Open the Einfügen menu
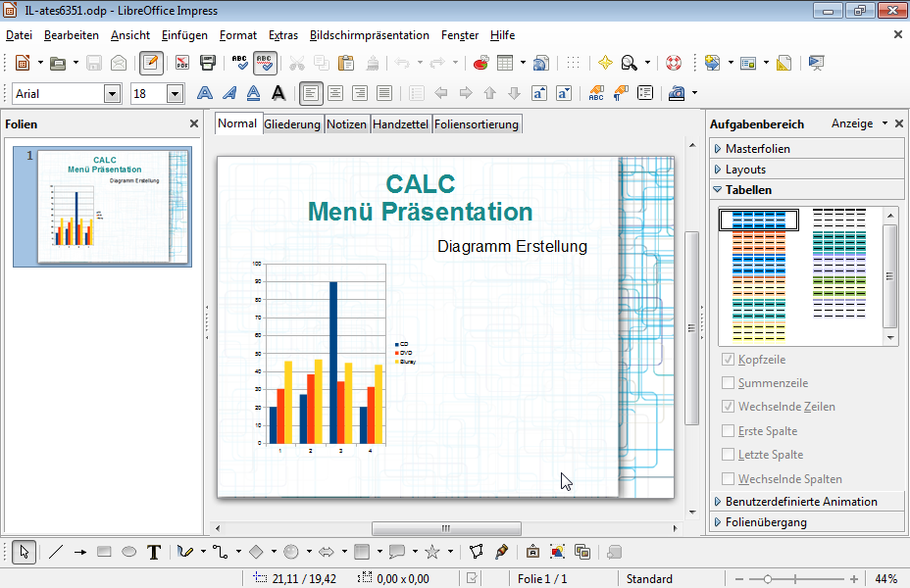Image resolution: width=910 pixels, height=588 pixels. [x=184, y=35]
